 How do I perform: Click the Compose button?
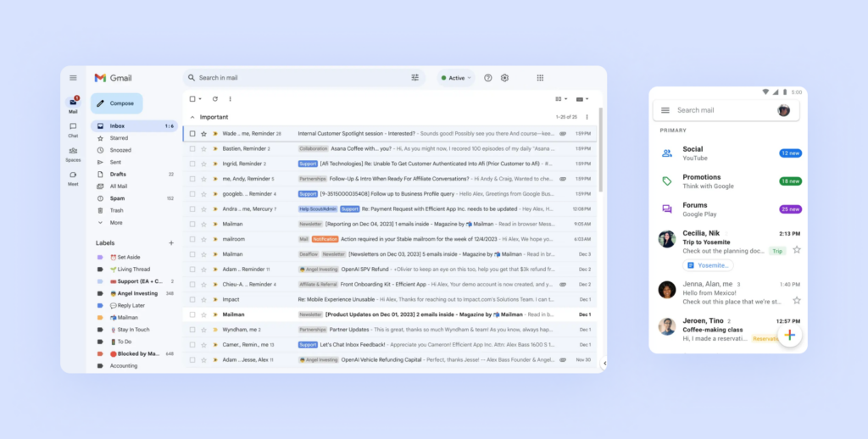[x=117, y=103]
